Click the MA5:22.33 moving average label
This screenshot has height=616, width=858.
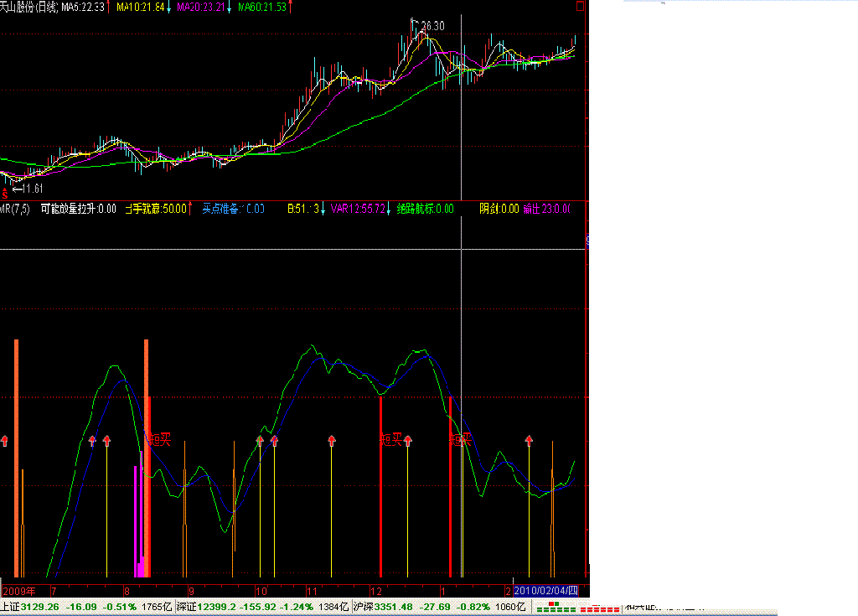point(82,7)
